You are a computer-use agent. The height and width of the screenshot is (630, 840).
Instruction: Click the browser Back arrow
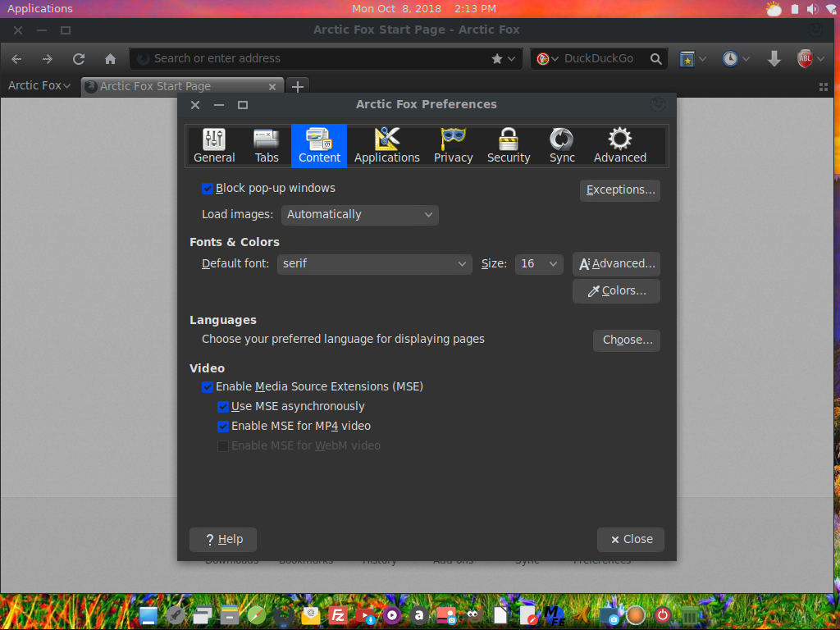(16, 59)
